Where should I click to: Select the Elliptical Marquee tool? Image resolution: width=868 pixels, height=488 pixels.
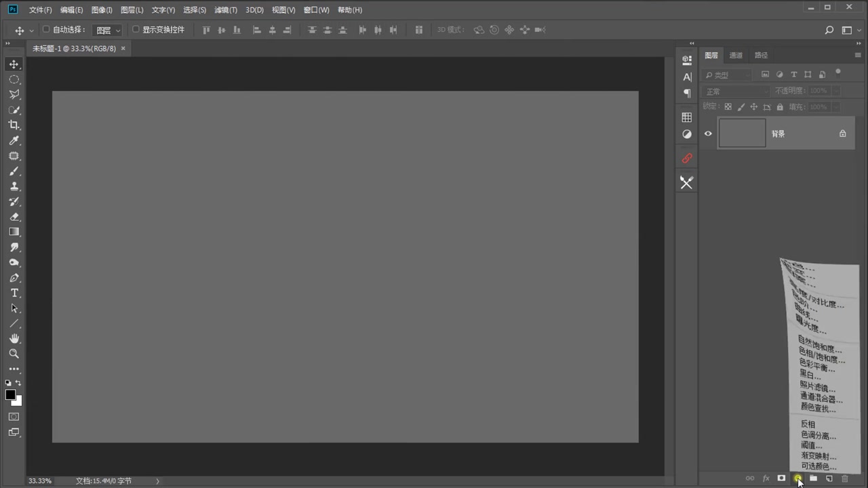click(14, 80)
